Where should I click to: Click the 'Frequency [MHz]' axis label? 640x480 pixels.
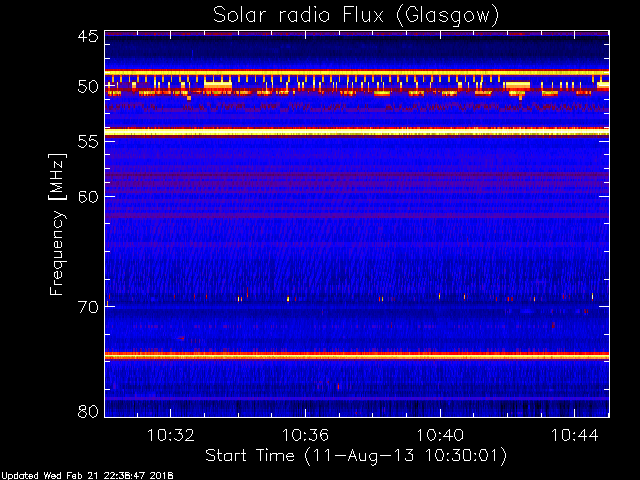coord(57,224)
